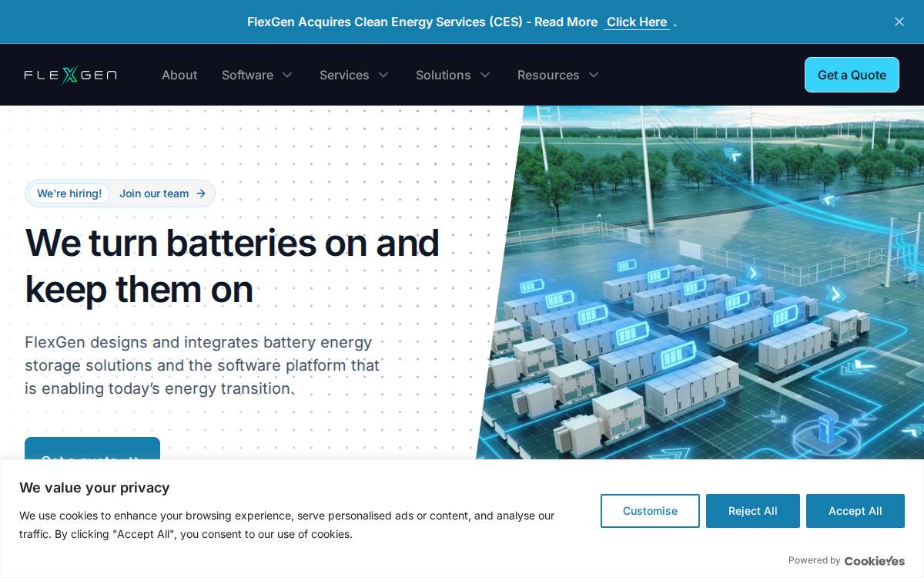Dismiss the announcement banner with the X
This screenshot has width=924, height=578.
(899, 22)
